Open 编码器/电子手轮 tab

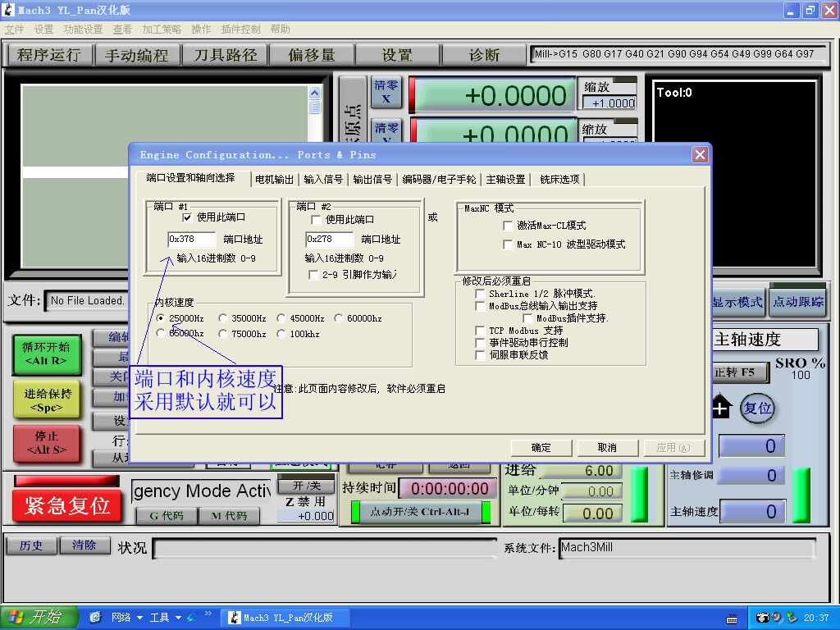pos(439,180)
